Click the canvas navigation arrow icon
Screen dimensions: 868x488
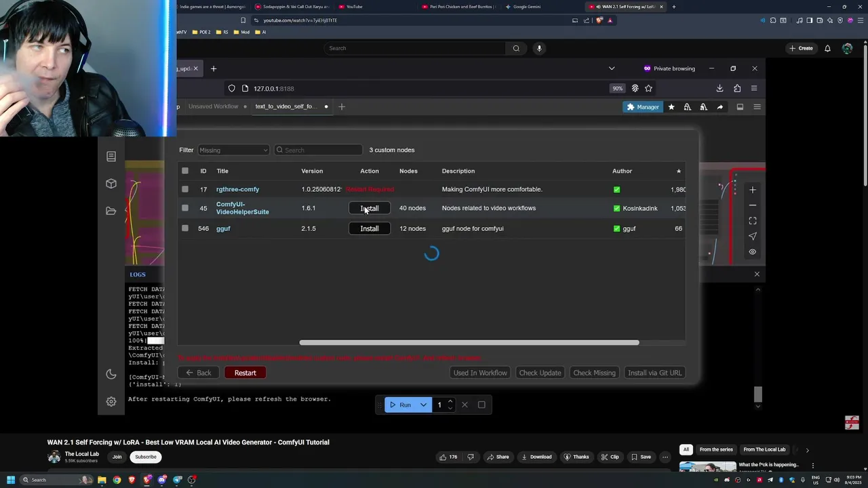[x=752, y=237]
